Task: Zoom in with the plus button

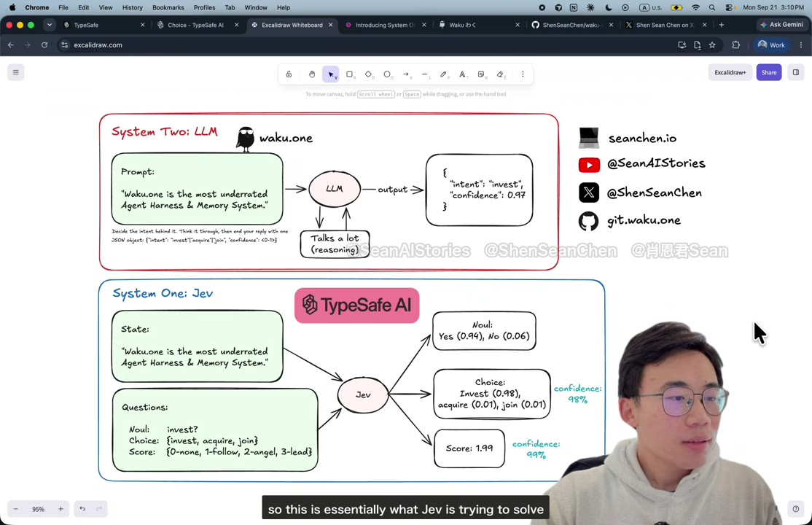Action: coord(60,509)
